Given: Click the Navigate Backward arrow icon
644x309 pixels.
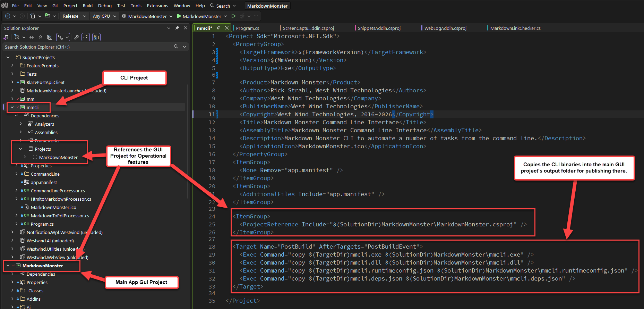Looking at the screenshot, I should [8, 16].
